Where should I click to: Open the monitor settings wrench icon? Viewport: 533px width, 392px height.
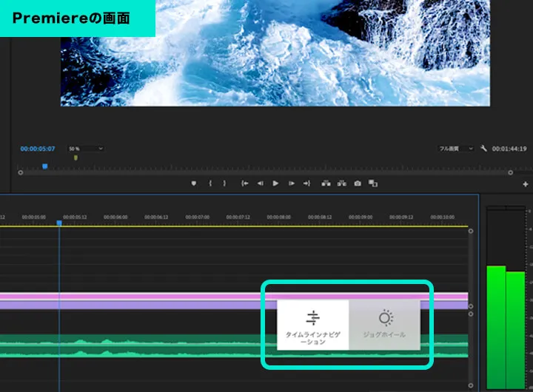tap(483, 149)
